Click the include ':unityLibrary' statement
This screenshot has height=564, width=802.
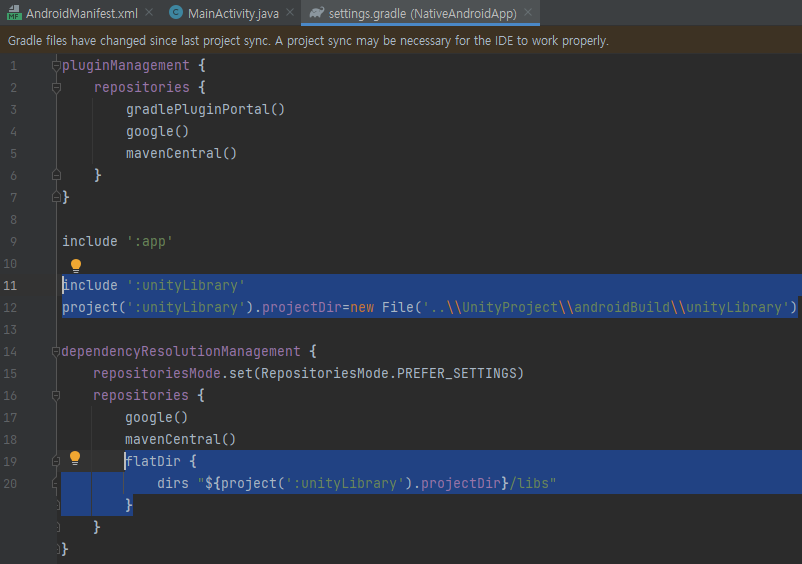point(153,285)
